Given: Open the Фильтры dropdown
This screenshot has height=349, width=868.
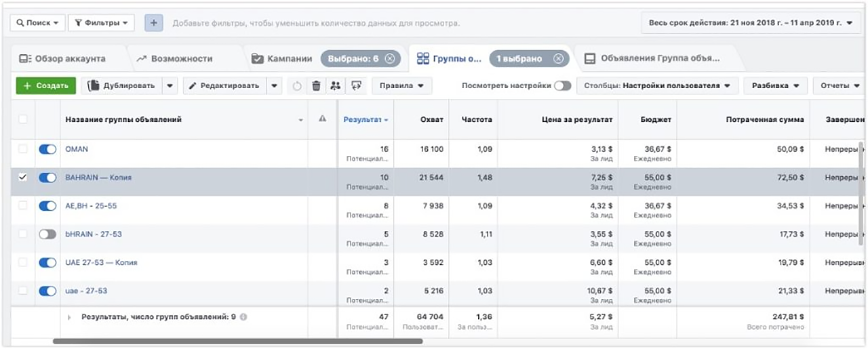Looking at the screenshot, I should pyautogui.click(x=101, y=23).
